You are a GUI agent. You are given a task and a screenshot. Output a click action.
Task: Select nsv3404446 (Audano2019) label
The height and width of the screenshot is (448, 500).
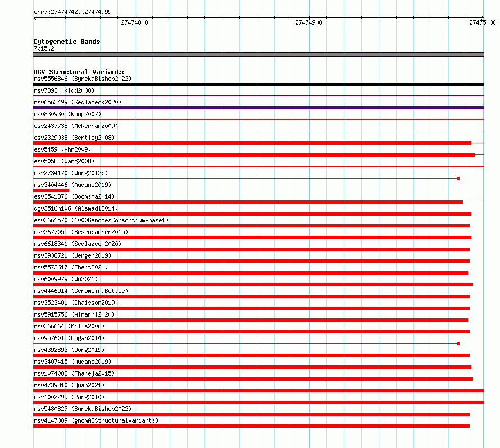point(72,185)
